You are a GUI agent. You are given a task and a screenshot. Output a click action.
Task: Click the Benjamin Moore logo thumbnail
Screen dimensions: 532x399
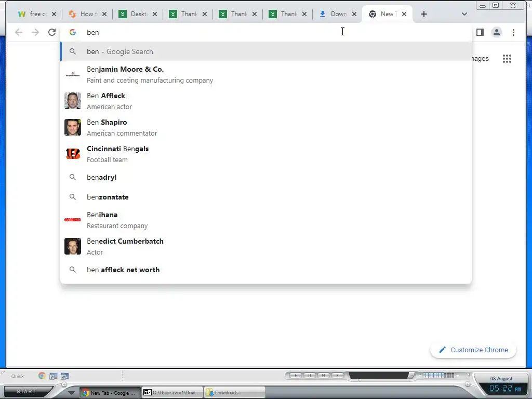73,74
